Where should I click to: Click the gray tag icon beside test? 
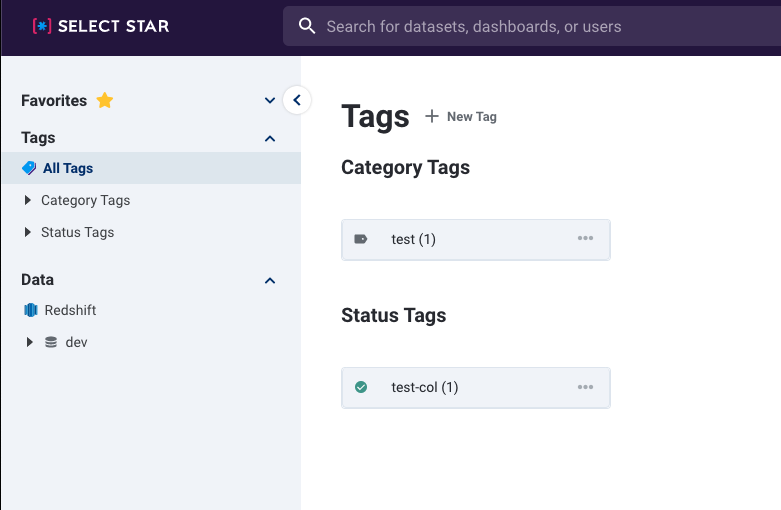361,239
